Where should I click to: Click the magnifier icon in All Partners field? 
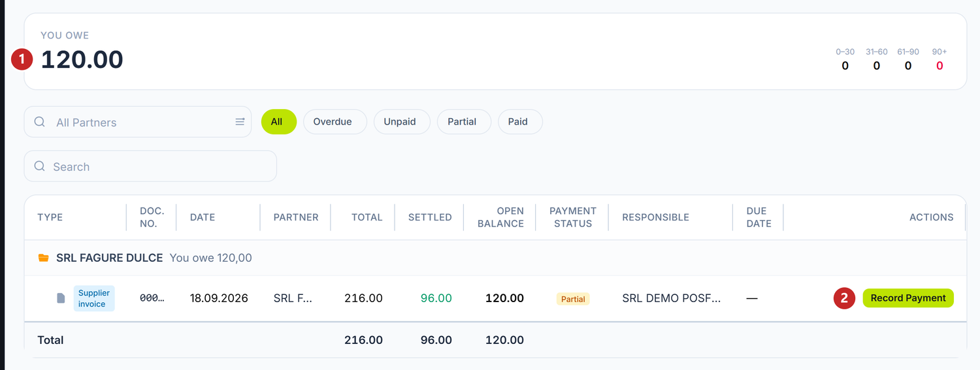[x=40, y=122]
